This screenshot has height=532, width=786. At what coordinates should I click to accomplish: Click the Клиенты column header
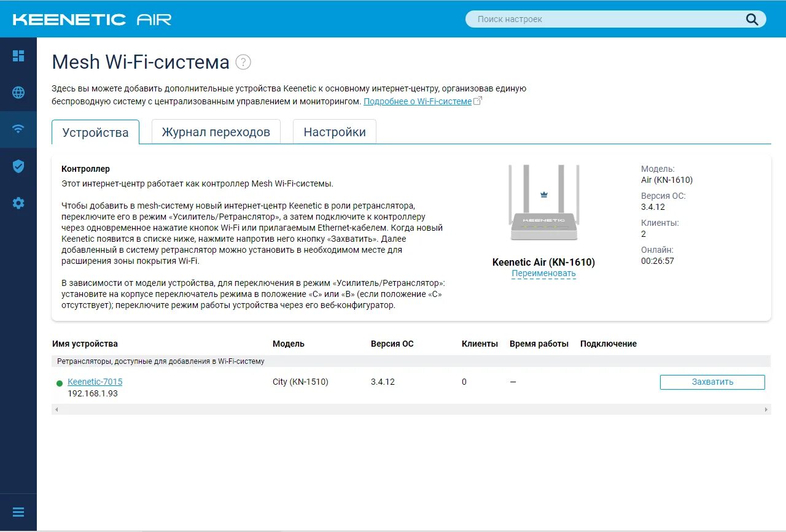[480, 344]
